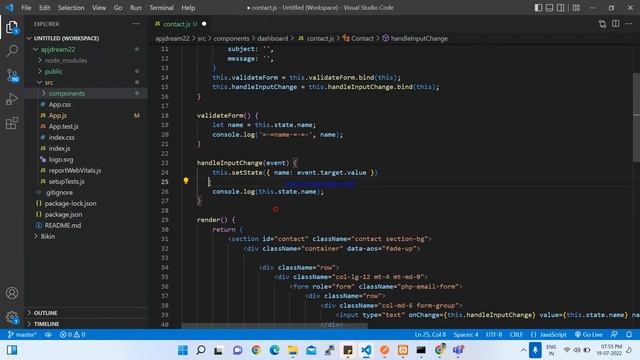Screen dimensions: 640x360
Task: Click handleInputChange in the breadcrumb
Action: pos(419,38)
